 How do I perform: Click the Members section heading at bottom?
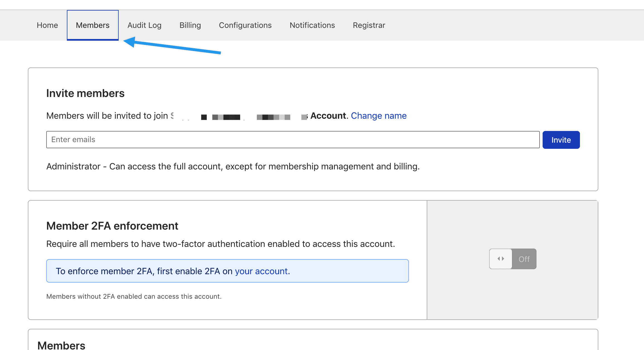tap(61, 345)
